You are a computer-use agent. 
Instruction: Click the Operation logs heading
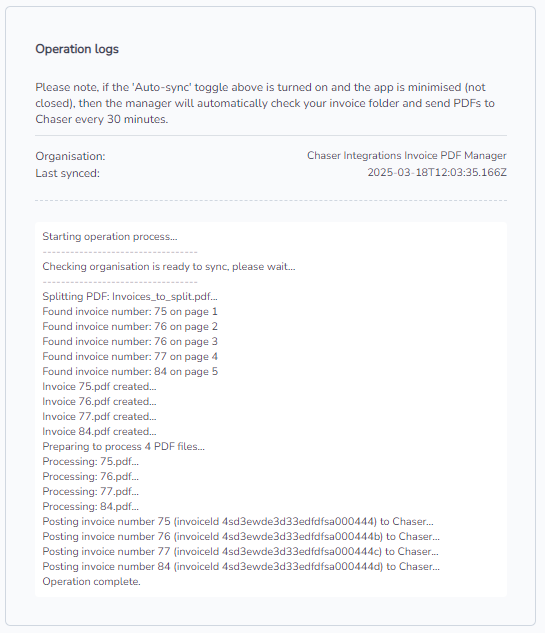pos(77,49)
